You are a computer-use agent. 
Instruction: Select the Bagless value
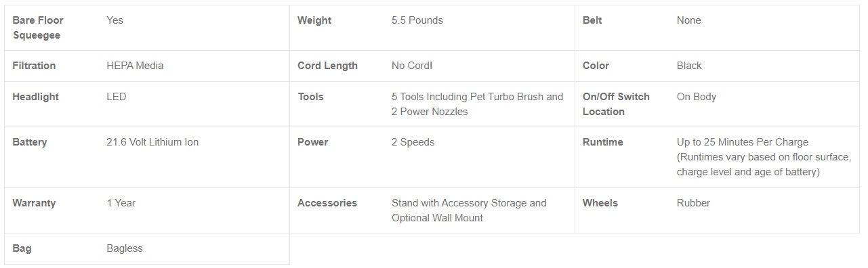125,248
